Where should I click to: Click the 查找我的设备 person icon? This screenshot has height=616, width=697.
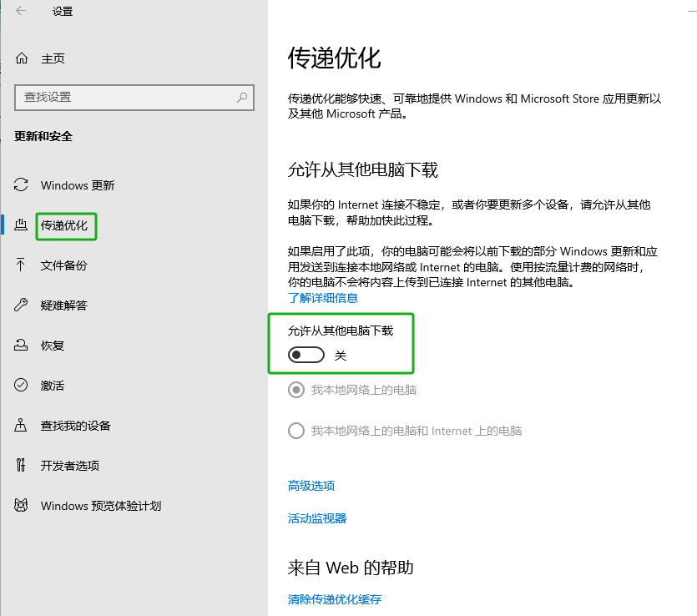coord(22,426)
